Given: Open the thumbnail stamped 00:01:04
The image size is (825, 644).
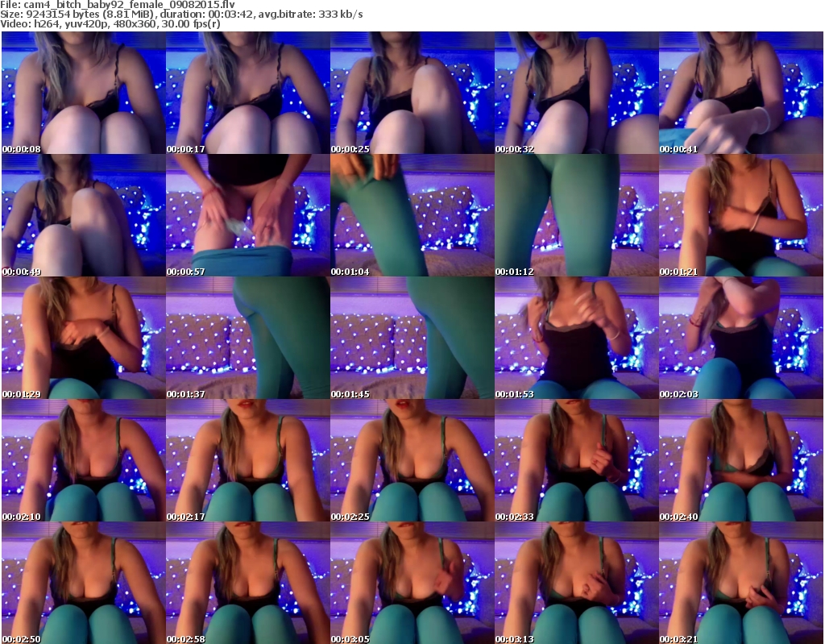Looking at the screenshot, I should [x=412, y=215].
